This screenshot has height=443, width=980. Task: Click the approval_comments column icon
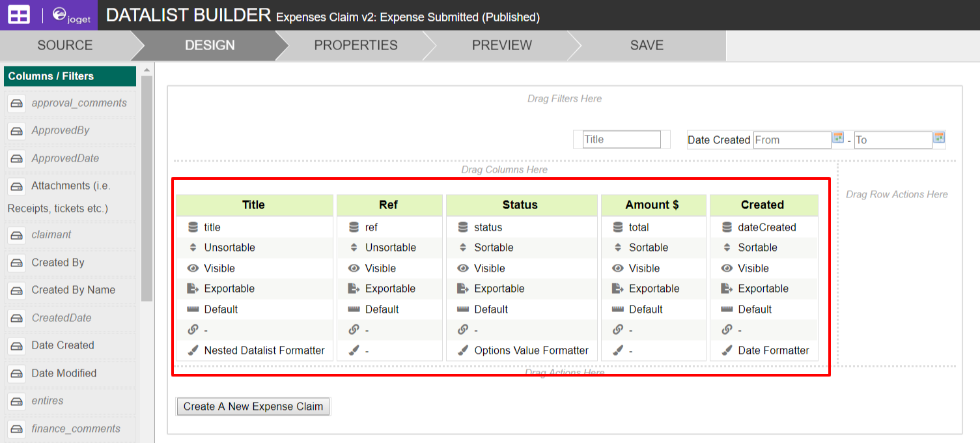[x=17, y=103]
